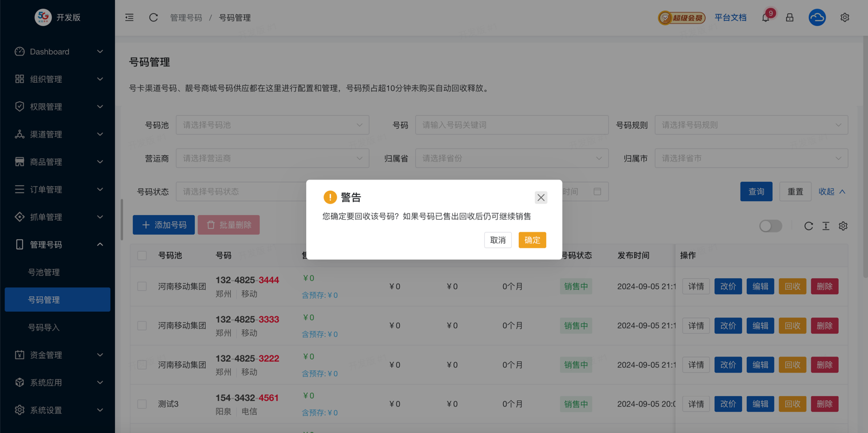Image resolution: width=868 pixels, height=433 pixels.
Task: Check the select-all checkbox in table header
Action: point(142,255)
